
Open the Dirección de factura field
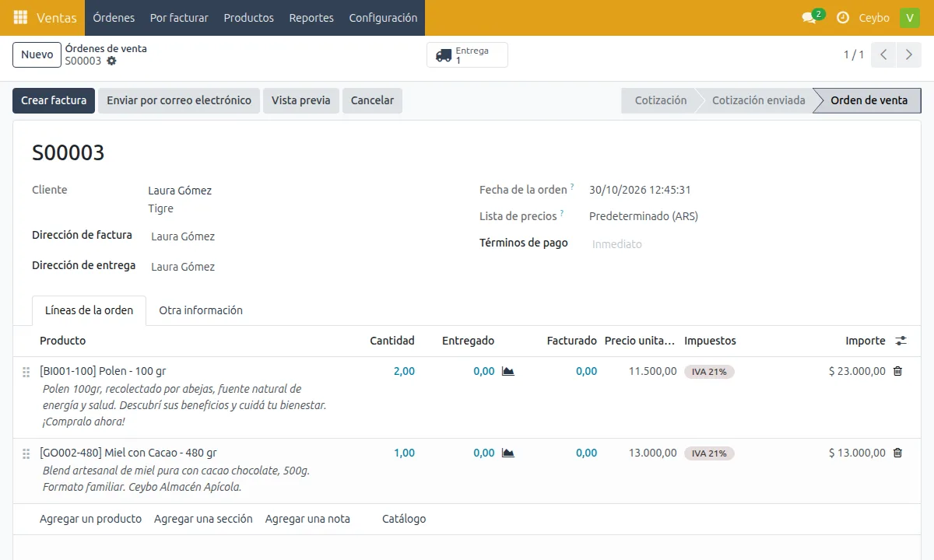pos(300,236)
